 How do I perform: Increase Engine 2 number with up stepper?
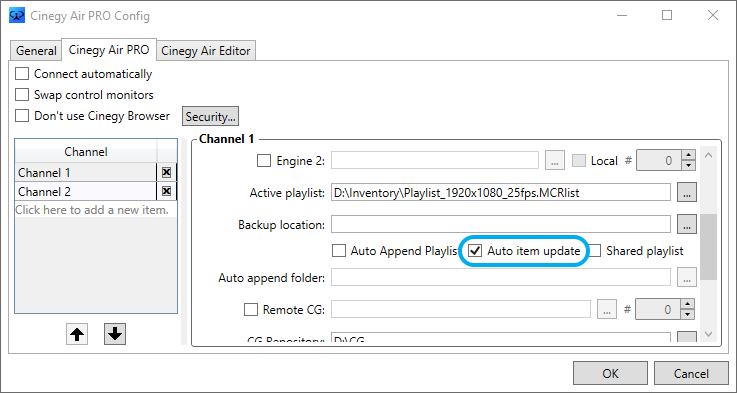coord(688,156)
